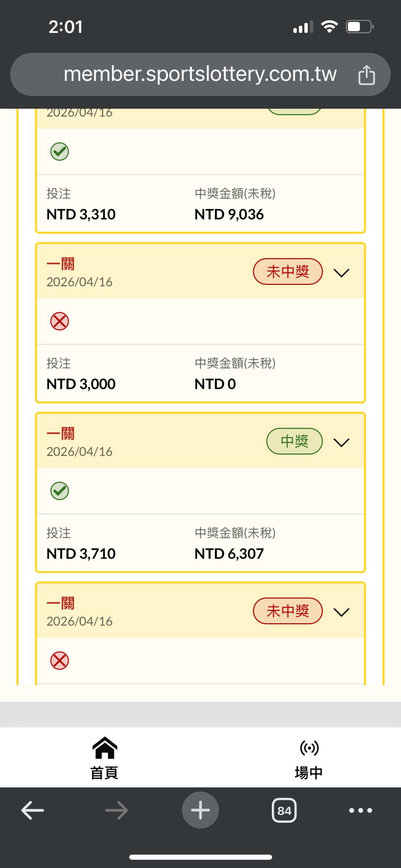Tap the green 中獎 badge on the NTD 3,710 bet
Screen dimensions: 401x868
click(x=294, y=441)
